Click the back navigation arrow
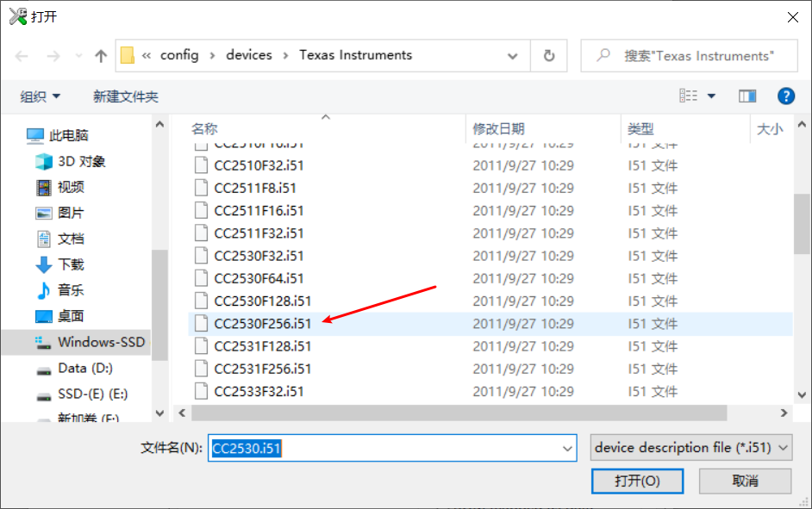The height and width of the screenshot is (509, 812). tap(21, 55)
